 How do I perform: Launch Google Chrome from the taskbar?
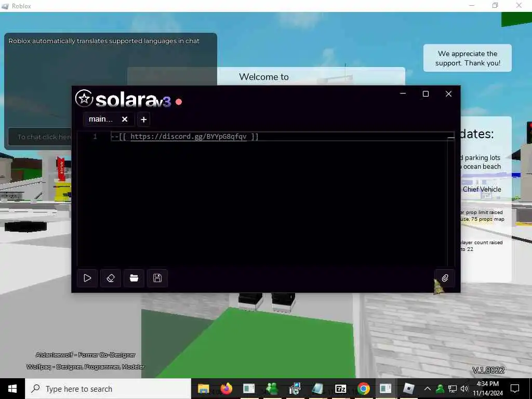coord(363,389)
